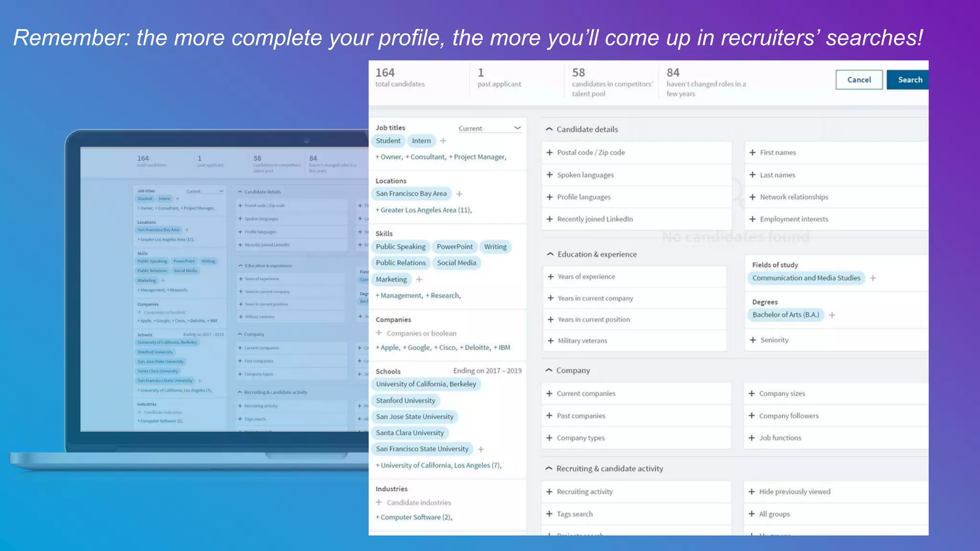The image size is (980, 551).
Task: Collapse the Candidate details section
Action: 549,129
